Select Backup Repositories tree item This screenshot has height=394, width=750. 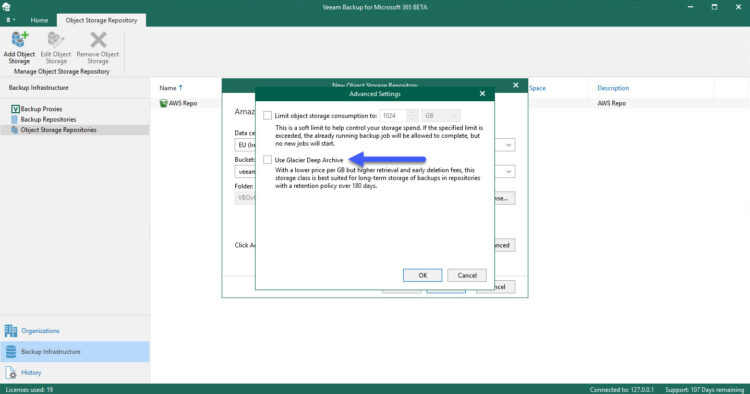point(48,120)
